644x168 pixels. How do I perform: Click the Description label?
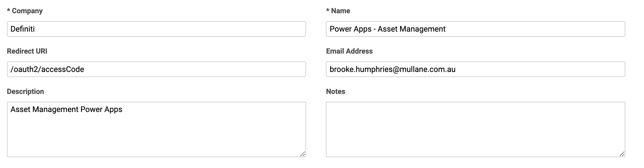click(25, 92)
